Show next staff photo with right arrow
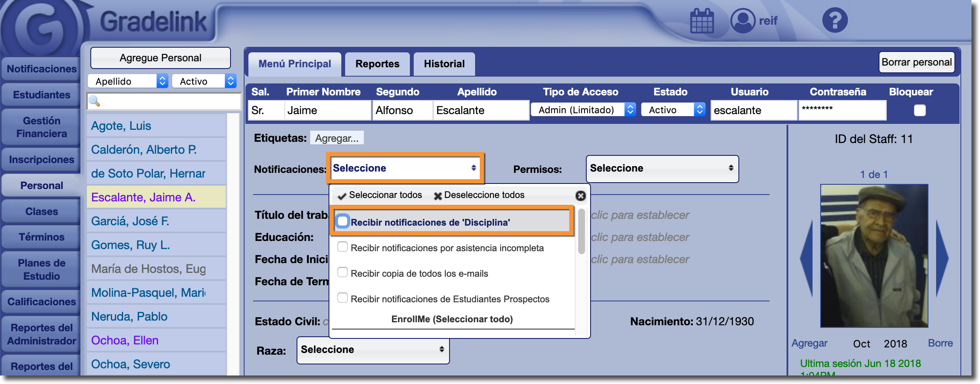 coord(942,258)
